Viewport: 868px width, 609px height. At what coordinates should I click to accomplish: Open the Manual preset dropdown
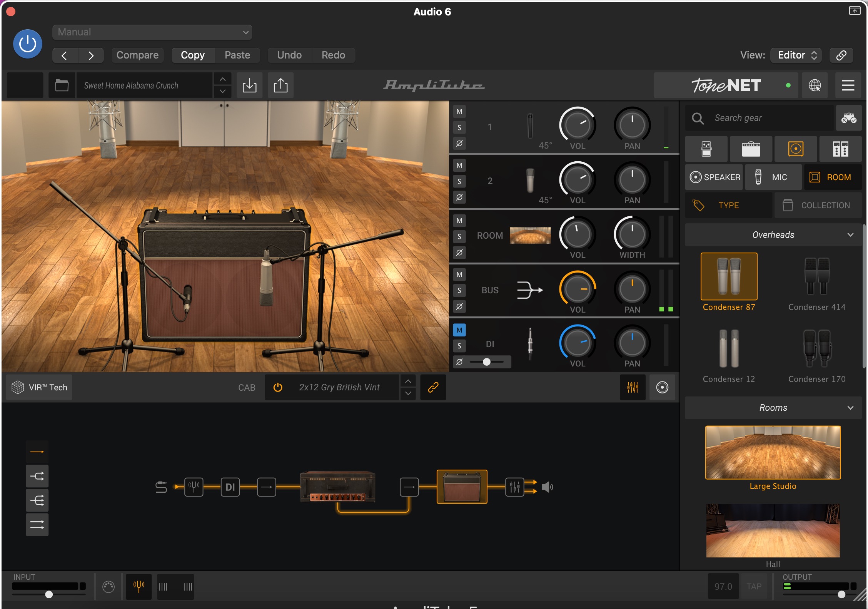point(152,32)
